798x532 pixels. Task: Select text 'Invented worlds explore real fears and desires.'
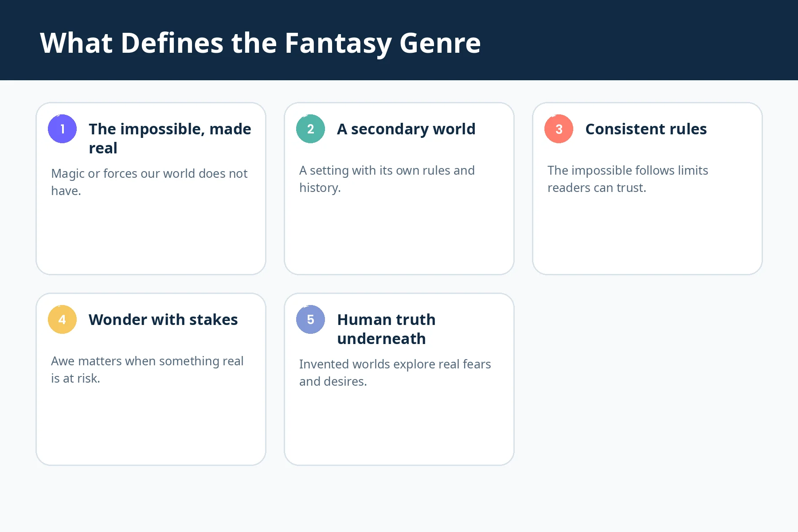click(395, 372)
